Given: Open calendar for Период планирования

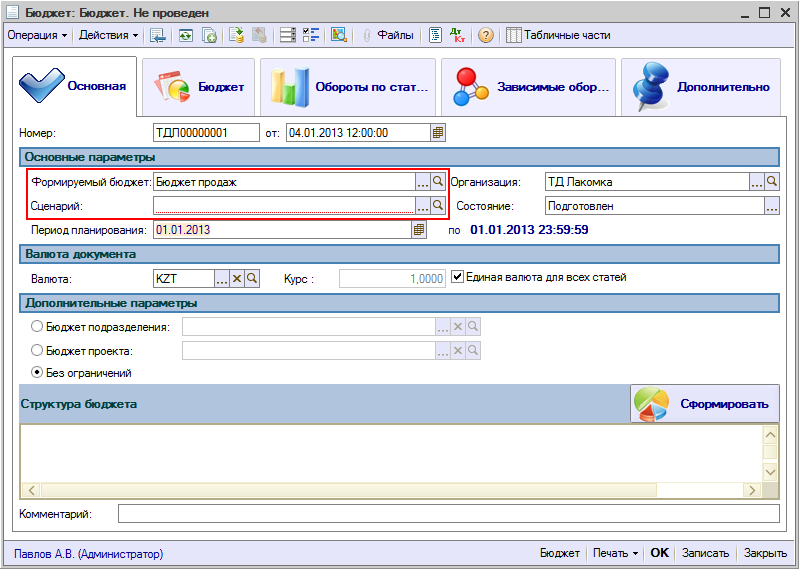Looking at the screenshot, I should click(419, 230).
